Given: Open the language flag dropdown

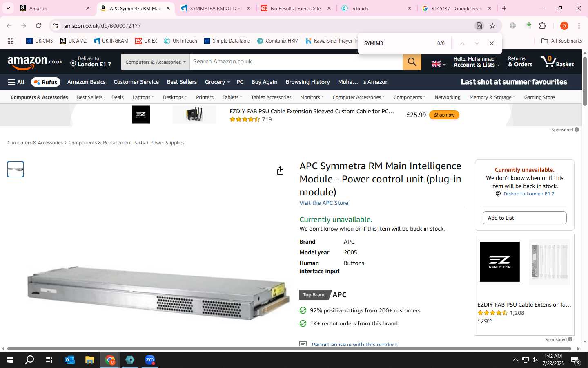Looking at the screenshot, I should tap(439, 64).
